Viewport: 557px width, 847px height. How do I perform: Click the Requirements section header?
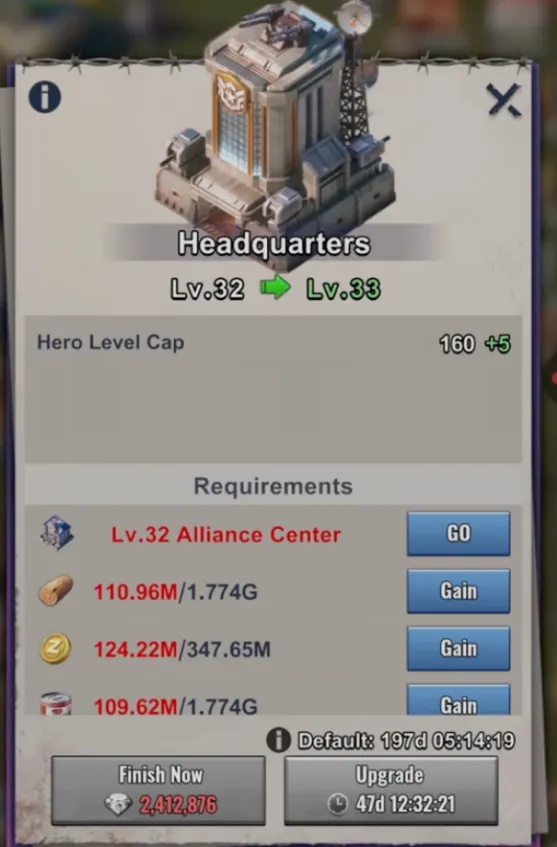pyautogui.click(x=273, y=486)
